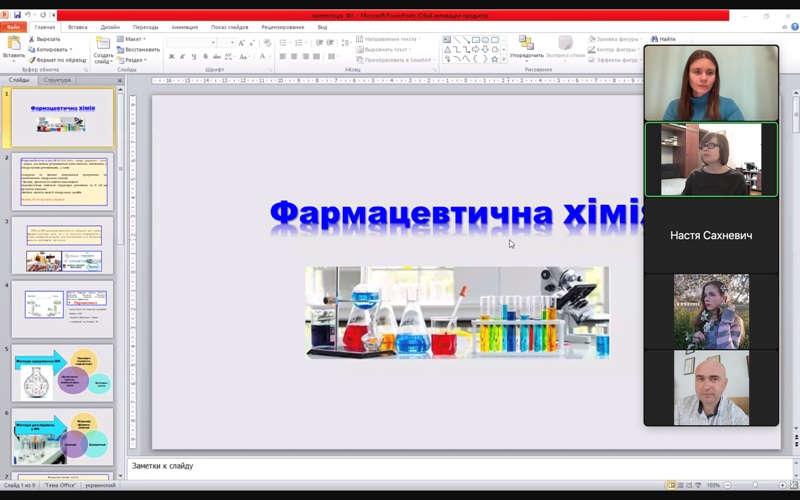
Task: Toggle bold (Ж) text formatting
Action: tap(172, 57)
